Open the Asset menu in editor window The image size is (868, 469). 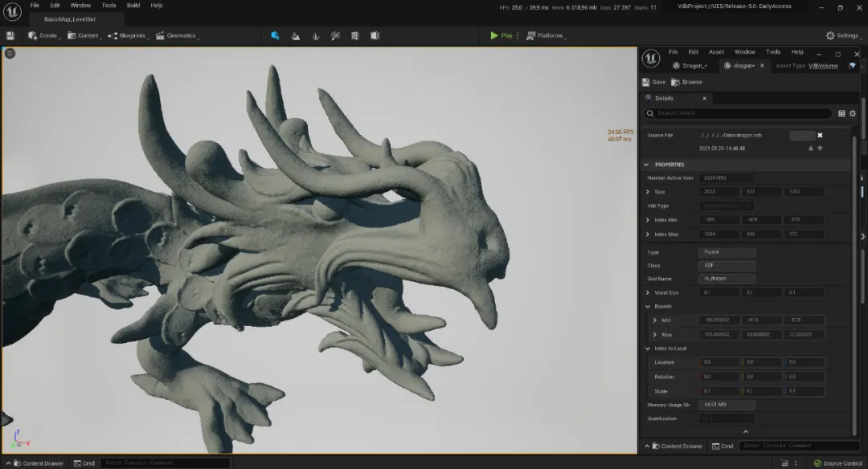(x=716, y=51)
